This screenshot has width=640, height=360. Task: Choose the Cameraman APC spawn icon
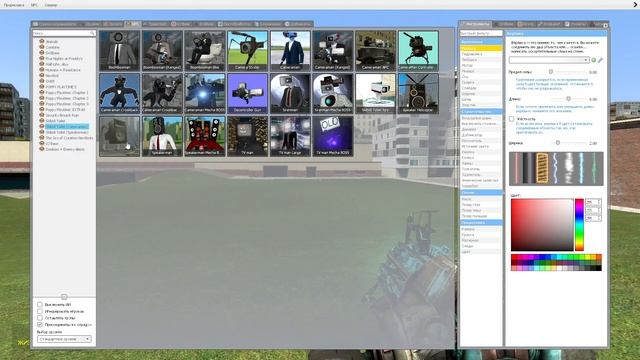tap(375, 51)
